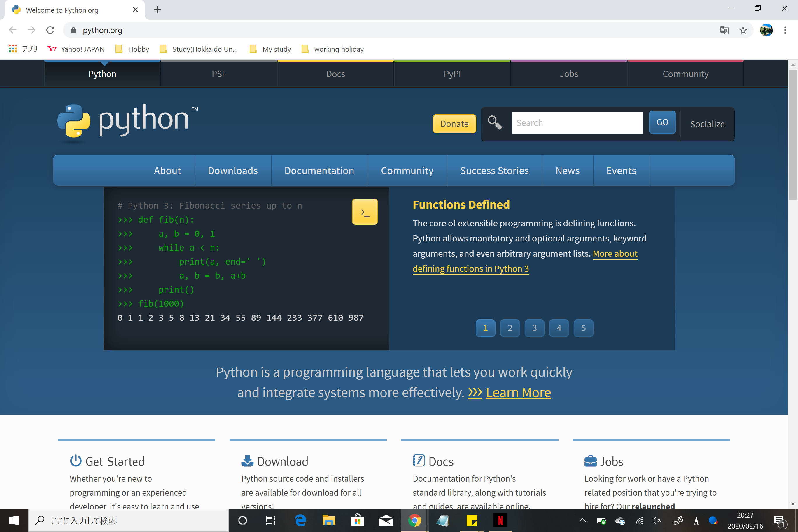Open the Community top tab
This screenshot has width=798, height=532.
coord(685,73)
